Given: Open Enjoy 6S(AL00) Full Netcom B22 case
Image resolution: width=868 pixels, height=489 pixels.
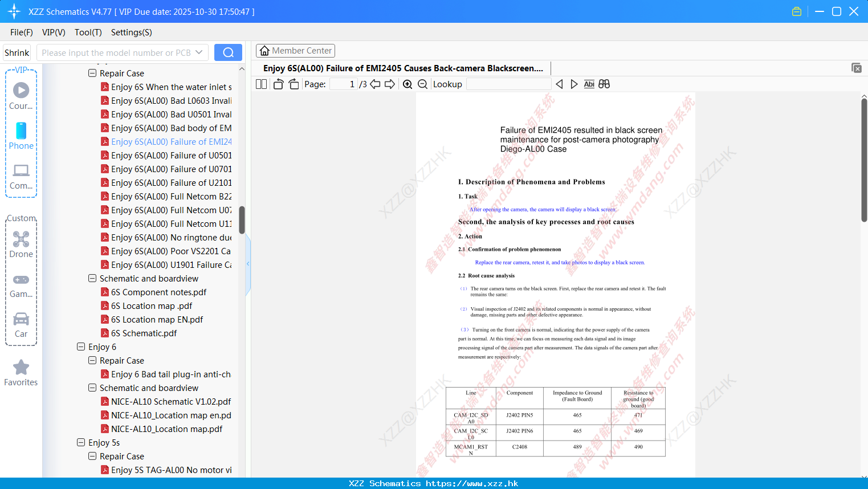Looking at the screenshot, I should click(166, 196).
